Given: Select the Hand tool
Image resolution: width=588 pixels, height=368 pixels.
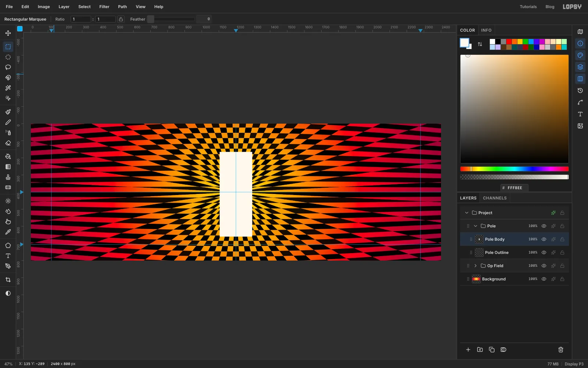Looking at the screenshot, I should click(x=8, y=222).
